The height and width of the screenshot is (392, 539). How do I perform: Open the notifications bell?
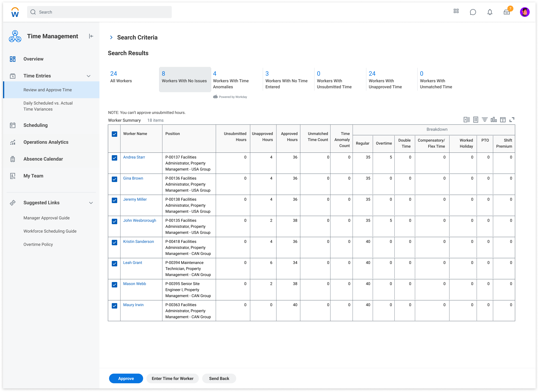(490, 12)
